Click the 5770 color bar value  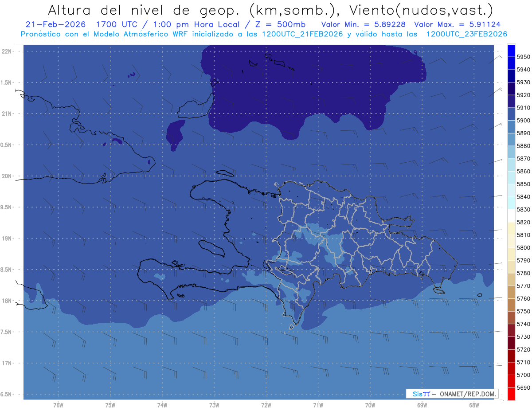[x=523, y=286]
